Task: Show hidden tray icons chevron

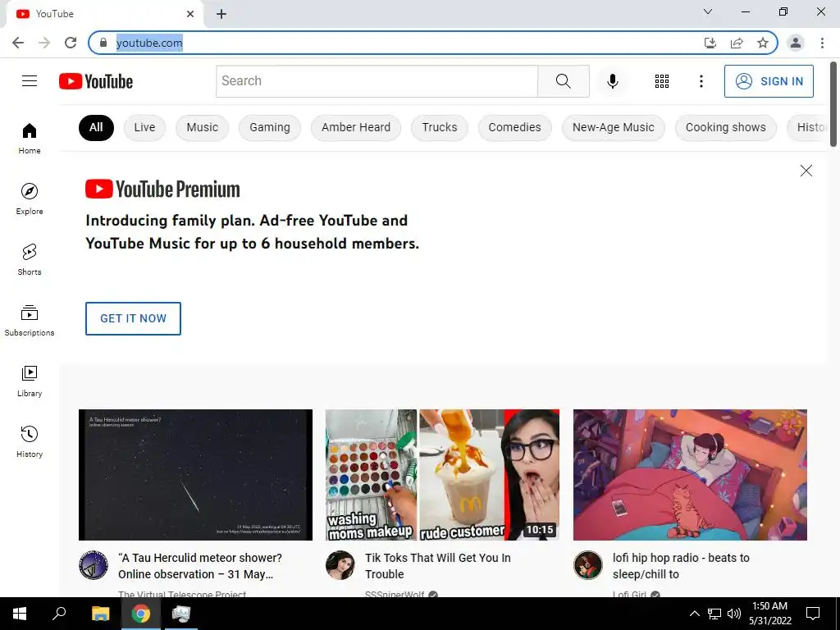Action: [x=694, y=614]
